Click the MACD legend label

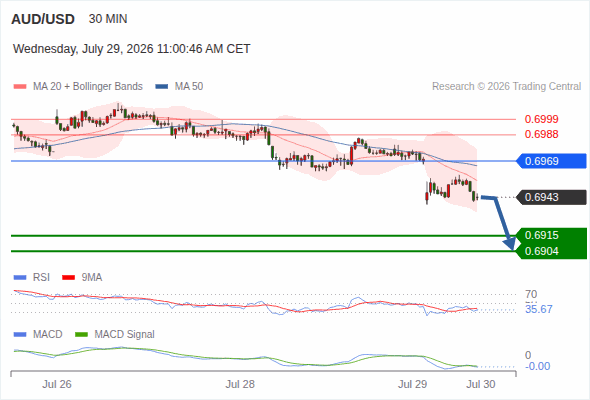[x=48, y=335]
